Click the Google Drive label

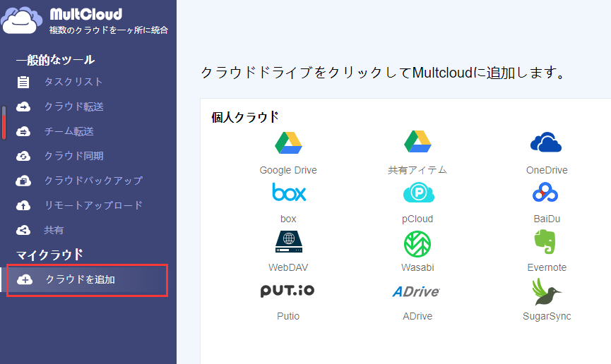tap(288, 170)
